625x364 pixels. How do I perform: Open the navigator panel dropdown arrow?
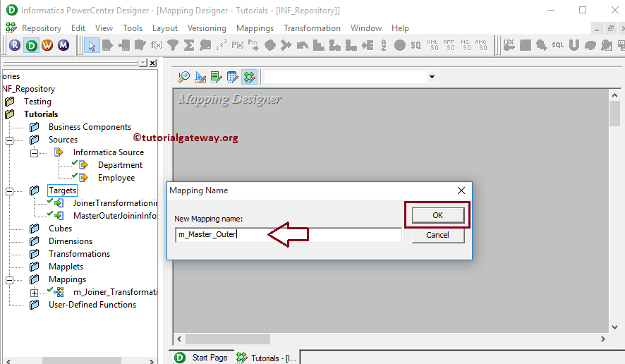pyautogui.click(x=143, y=63)
